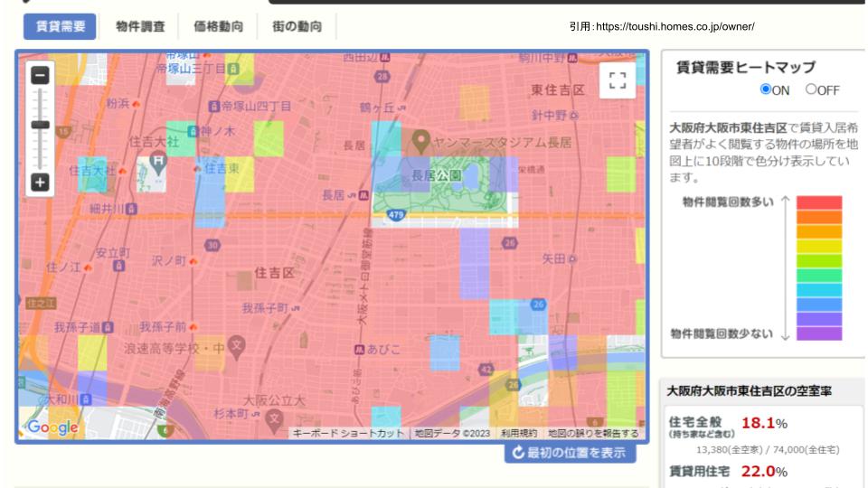The width and height of the screenshot is (868, 488).
Task: Click 賃貸需要ヒートマップ heading
Action: click(746, 68)
